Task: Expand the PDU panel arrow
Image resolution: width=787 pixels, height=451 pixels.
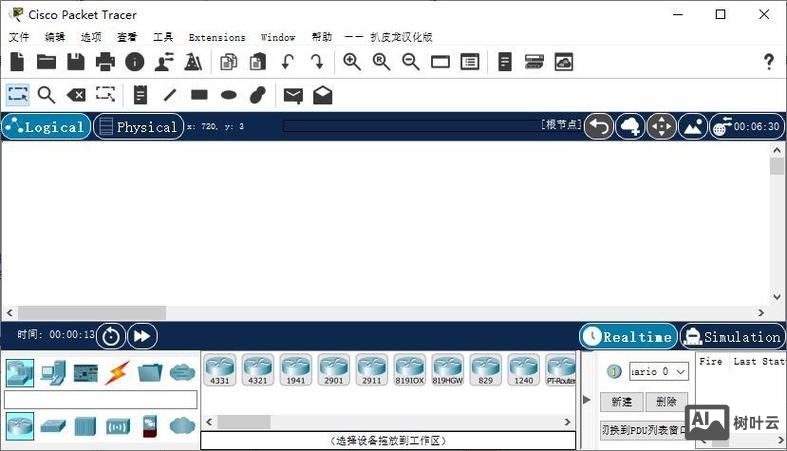Action: (587, 400)
